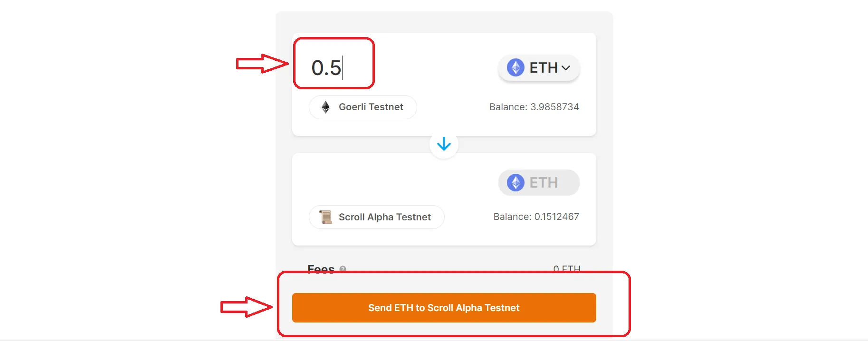Click the blue Ethereum logo in the top token selector
This screenshot has width=868, height=341.
coord(515,67)
